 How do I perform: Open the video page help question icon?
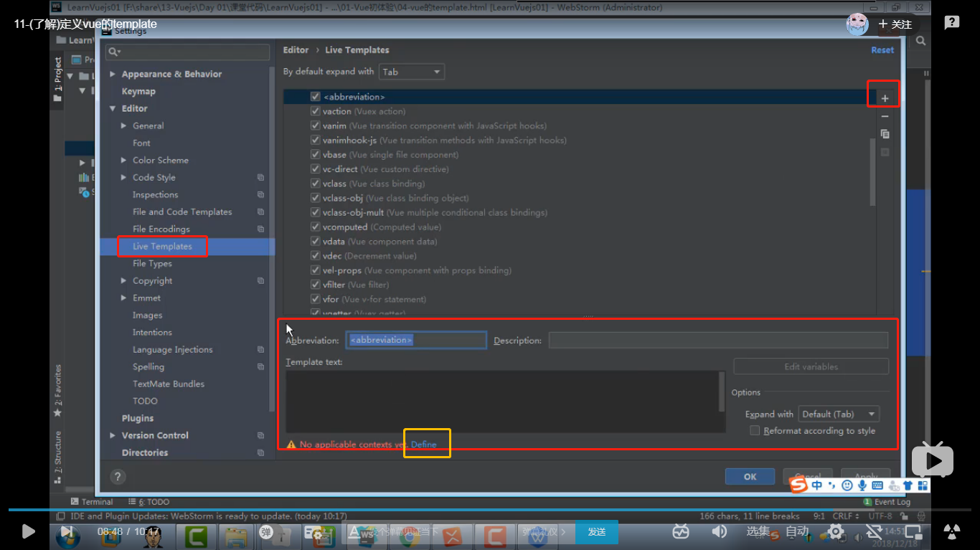[951, 23]
